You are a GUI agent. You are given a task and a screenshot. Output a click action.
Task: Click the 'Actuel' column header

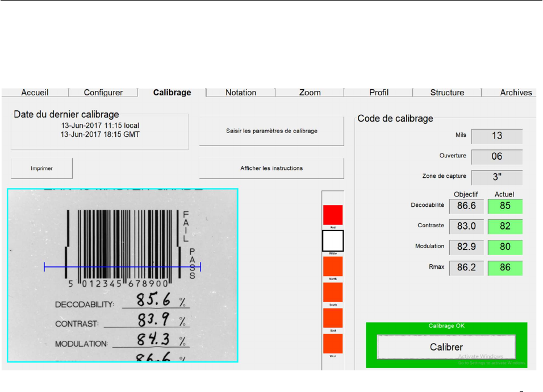coord(504,194)
